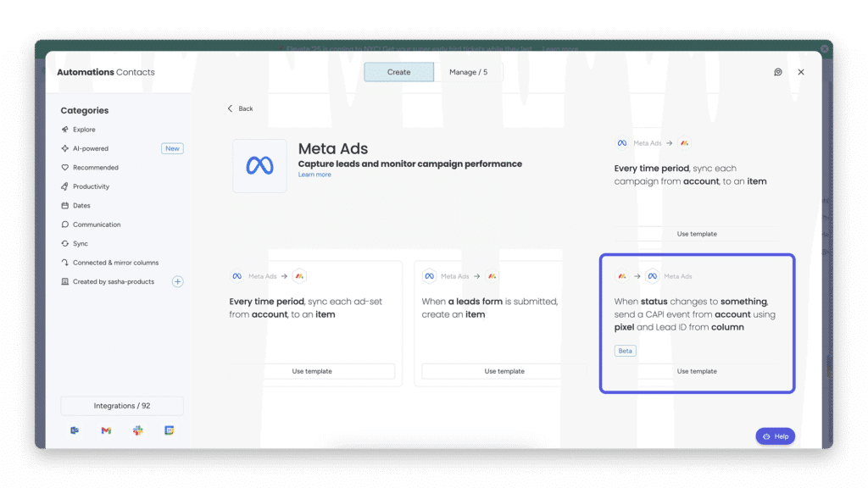Select the Connected & mirror columns category
The height and width of the screenshot is (488, 868).
coord(115,263)
